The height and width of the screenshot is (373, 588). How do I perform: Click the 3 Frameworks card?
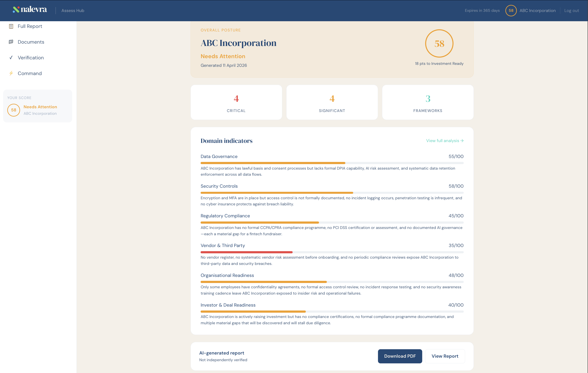click(x=427, y=102)
